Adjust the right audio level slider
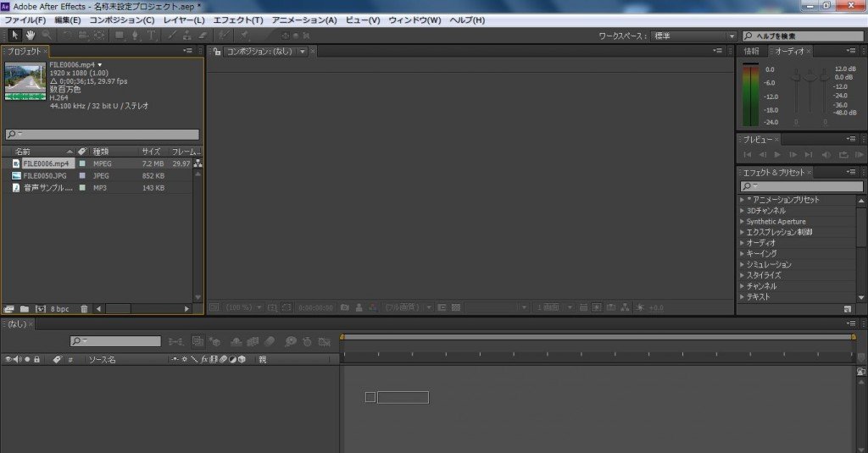 click(825, 77)
